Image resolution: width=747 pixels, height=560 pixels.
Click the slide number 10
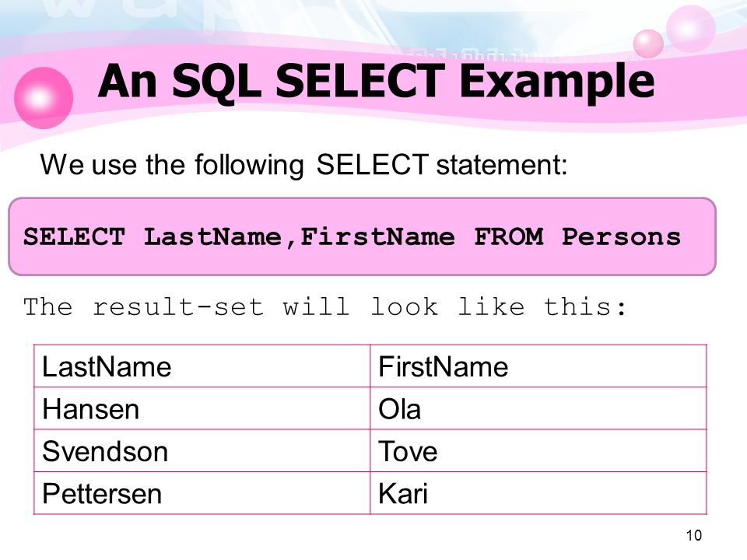pos(693,535)
